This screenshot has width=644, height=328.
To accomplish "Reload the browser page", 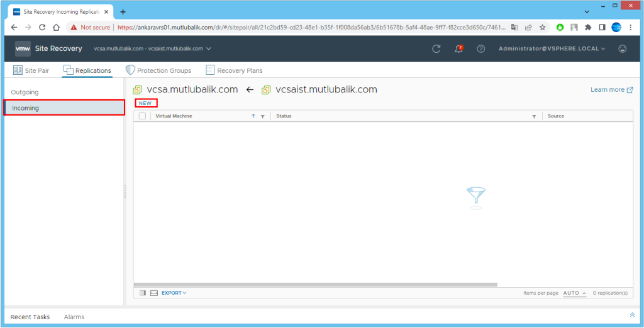I will point(42,28).
